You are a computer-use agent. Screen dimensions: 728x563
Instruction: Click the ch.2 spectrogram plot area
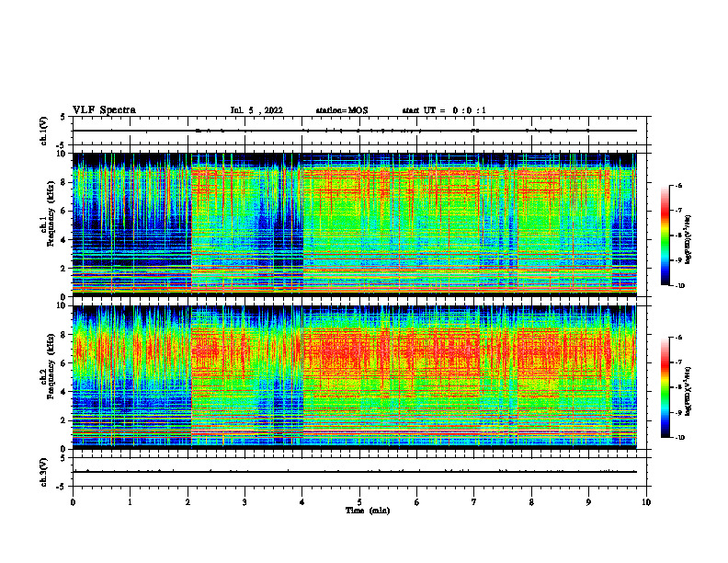(x=355, y=377)
